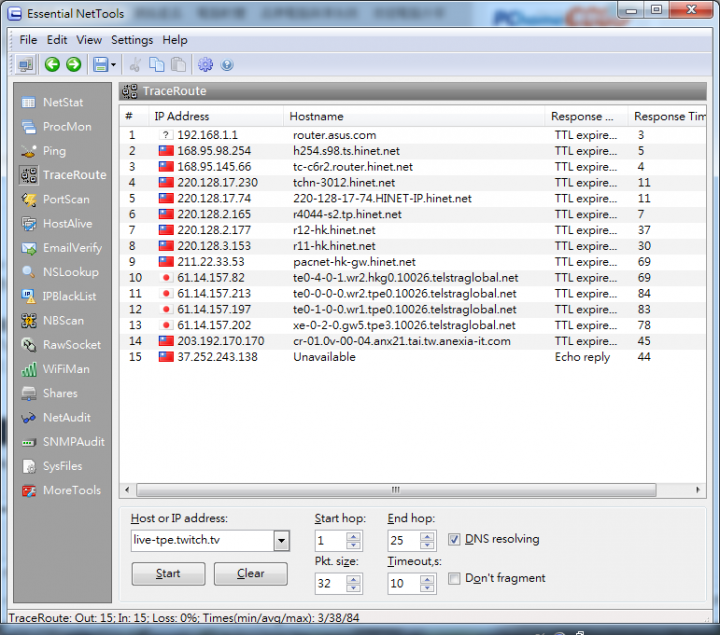Sort by the Response Time column header

coord(667,116)
